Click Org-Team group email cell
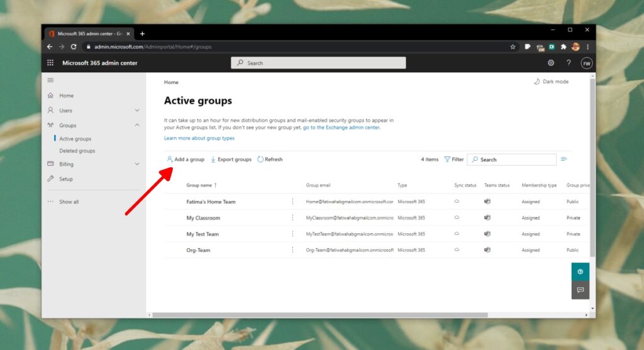 pyautogui.click(x=350, y=250)
